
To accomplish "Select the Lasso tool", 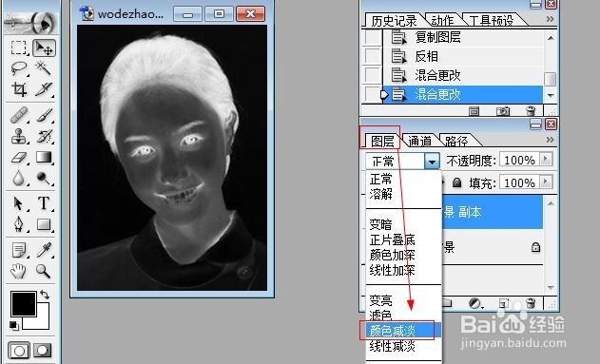I will coord(19,68).
